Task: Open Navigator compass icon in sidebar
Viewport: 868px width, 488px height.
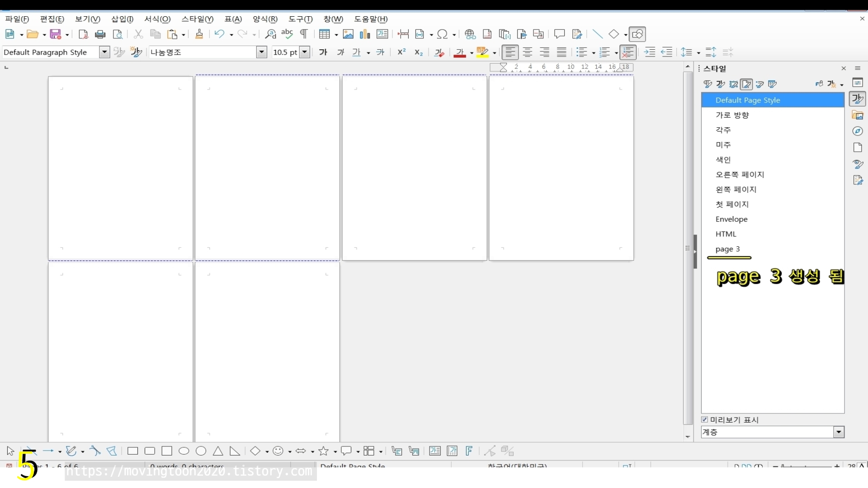Action: coord(858,131)
